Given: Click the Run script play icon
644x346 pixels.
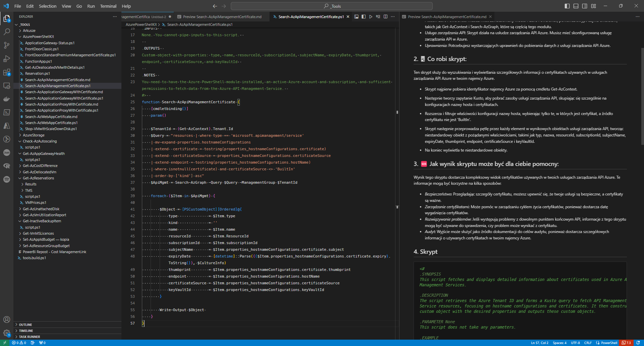Looking at the screenshot, I should (371, 17).
